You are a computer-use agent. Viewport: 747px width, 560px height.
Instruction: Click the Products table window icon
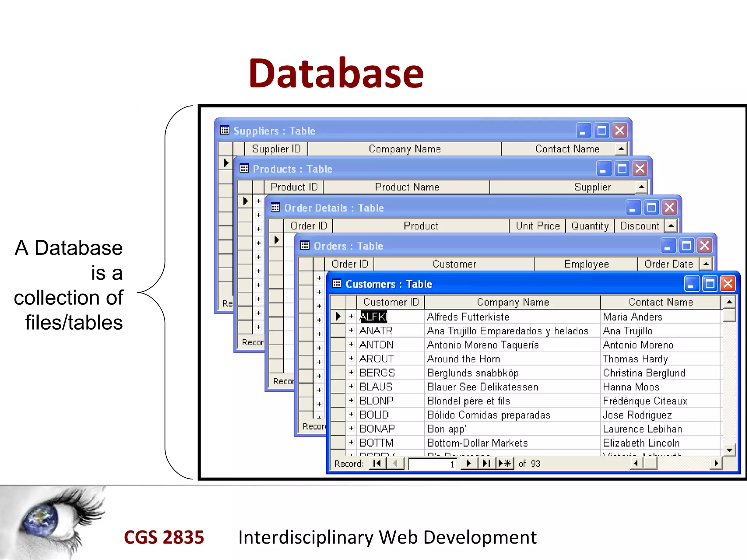coord(244,168)
